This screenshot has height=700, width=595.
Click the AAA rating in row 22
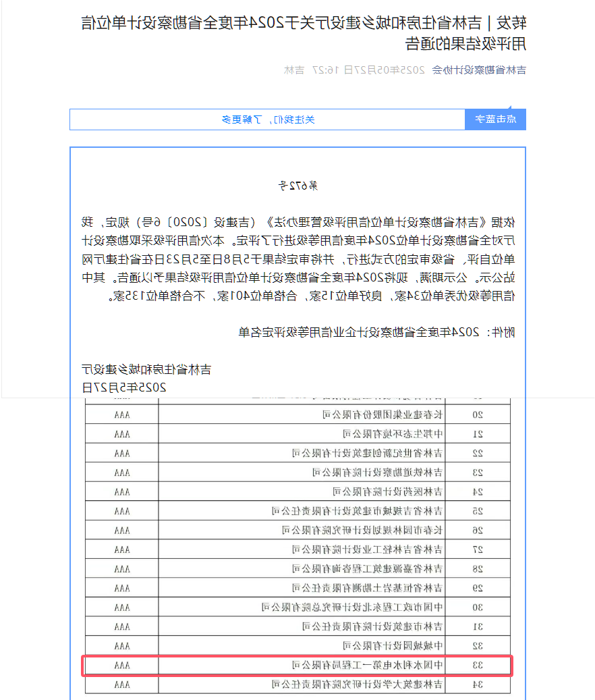click(121, 453)
